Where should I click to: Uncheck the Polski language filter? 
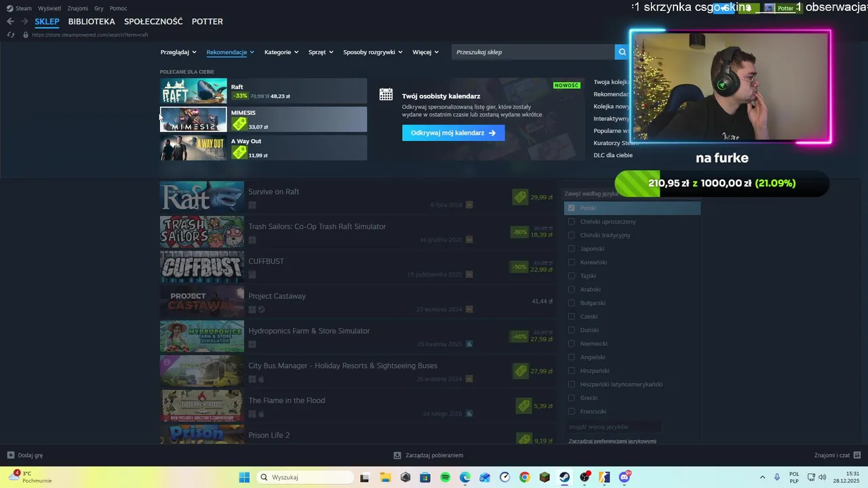(x=572, y=208)
